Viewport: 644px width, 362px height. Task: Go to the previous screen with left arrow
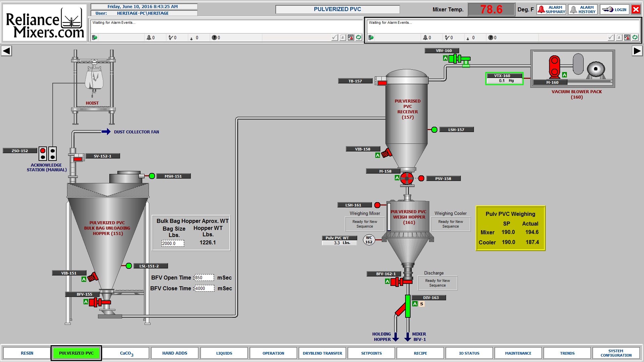[6, 51]
